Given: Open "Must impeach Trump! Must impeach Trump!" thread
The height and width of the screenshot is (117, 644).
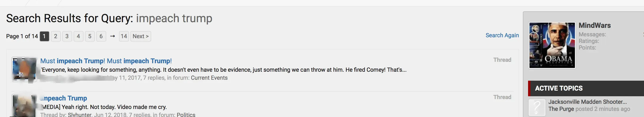Looking at the screenshot, I should pyautogui.click(x=106, y=61).
